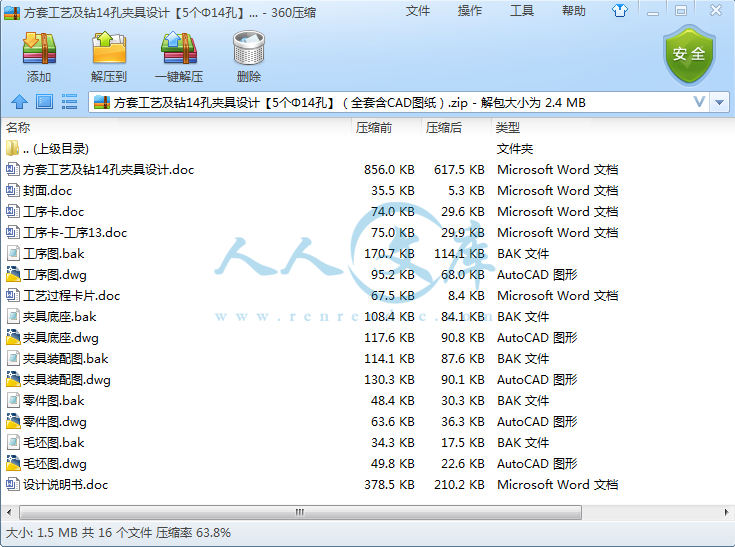
Task: Close the 360压缩 window
Action: [x=715, y=10]
